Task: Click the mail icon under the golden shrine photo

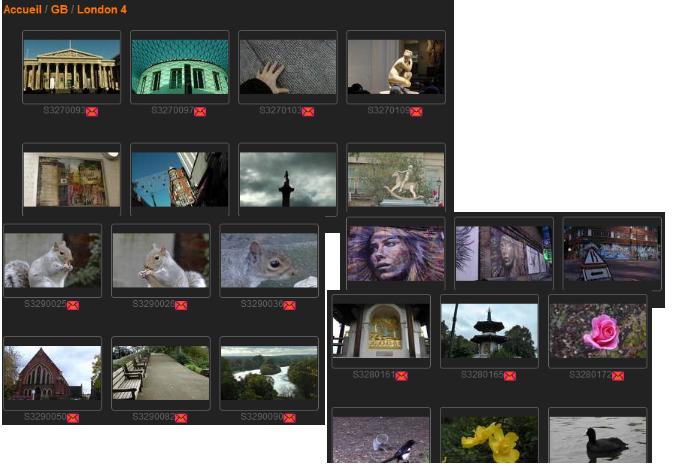Action: (x=401, y=376)
